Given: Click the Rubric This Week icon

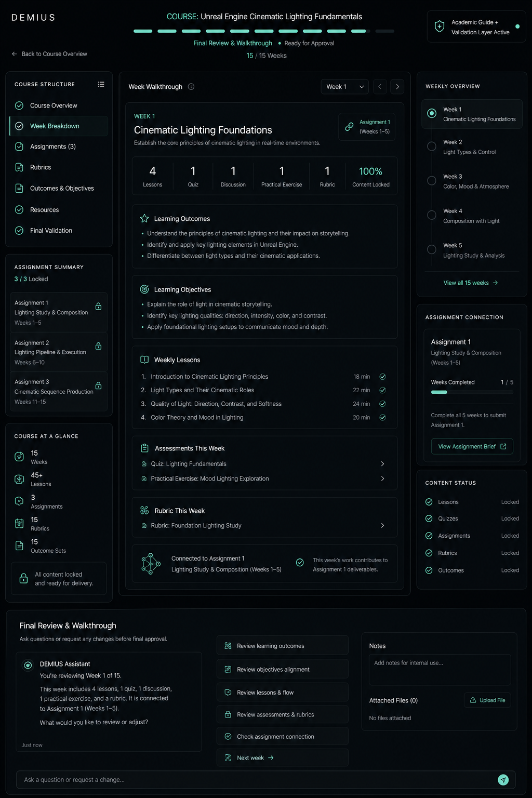Looking at the screenshot, I should 144,511.
